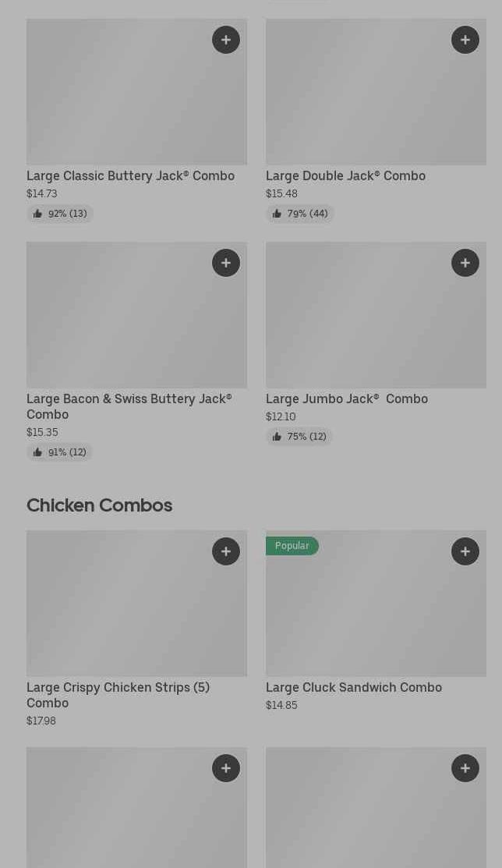502x868 pixels.
Task: Click Large Double Jack Combo title
Action: 345,175
